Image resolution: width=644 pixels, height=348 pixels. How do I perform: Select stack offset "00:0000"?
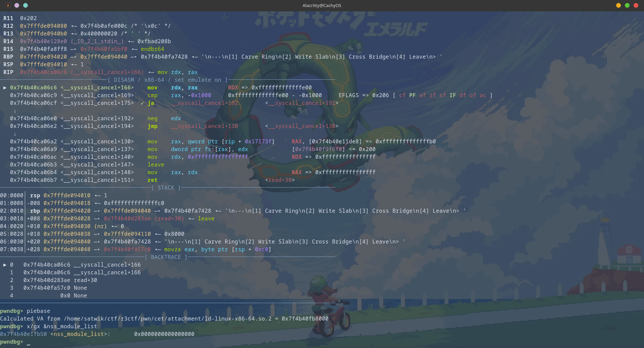pyautogui.click(x=12, y=195)
